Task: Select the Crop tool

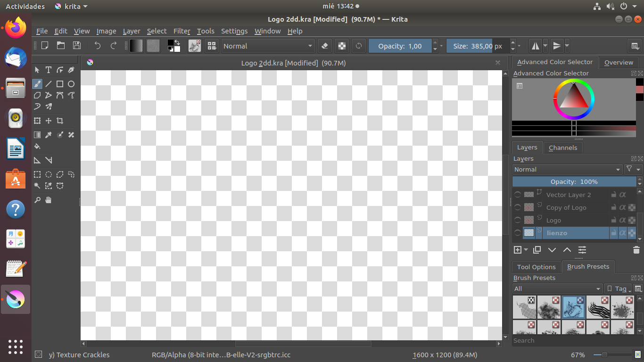Action: tap(60, 121)
